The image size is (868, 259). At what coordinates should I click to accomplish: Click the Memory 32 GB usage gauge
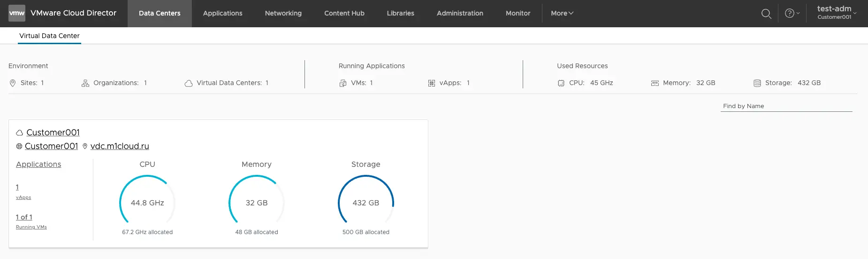pos(257,200)
